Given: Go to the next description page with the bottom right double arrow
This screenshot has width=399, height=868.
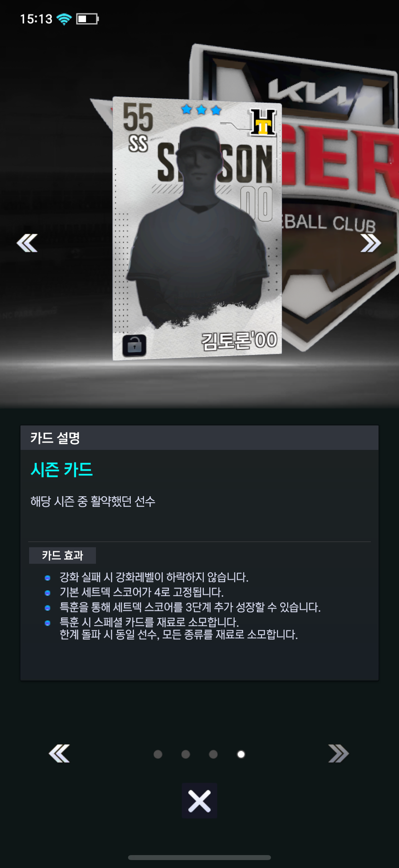Looking at the screenshot, I should pos(338,753).
